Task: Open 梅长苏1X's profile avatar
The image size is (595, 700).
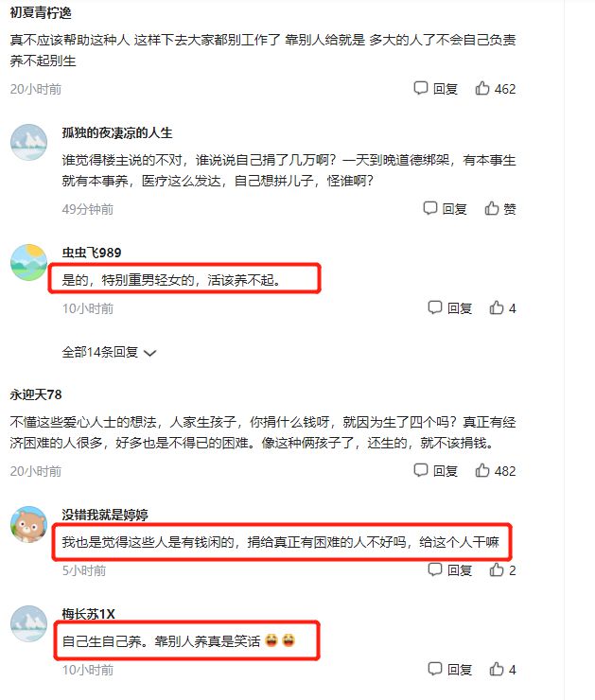Action: (x=28, y=623)
